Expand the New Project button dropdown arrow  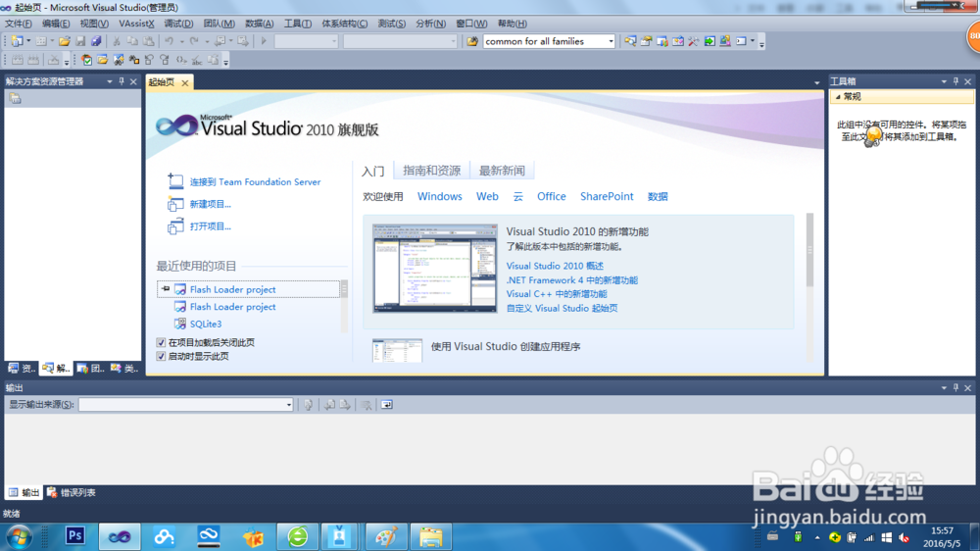(28, 41)
